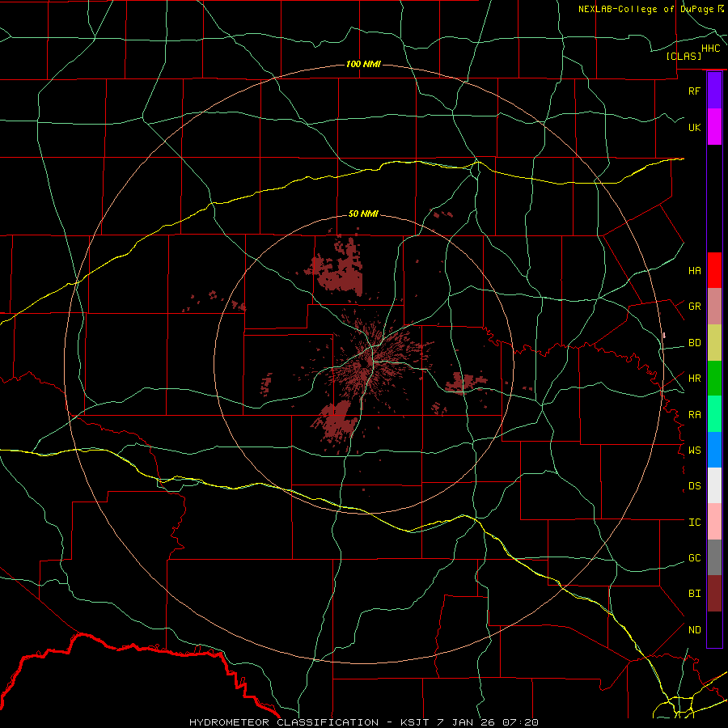Click the HA red legend swatch
This screenshot has height=728, width=728.
pyautogui.click(x=714, y=270)
